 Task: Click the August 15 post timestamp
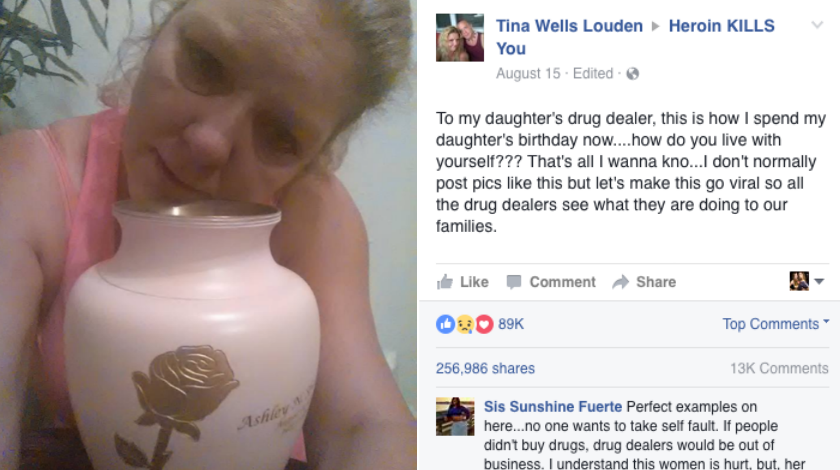(x=528, y=73)
